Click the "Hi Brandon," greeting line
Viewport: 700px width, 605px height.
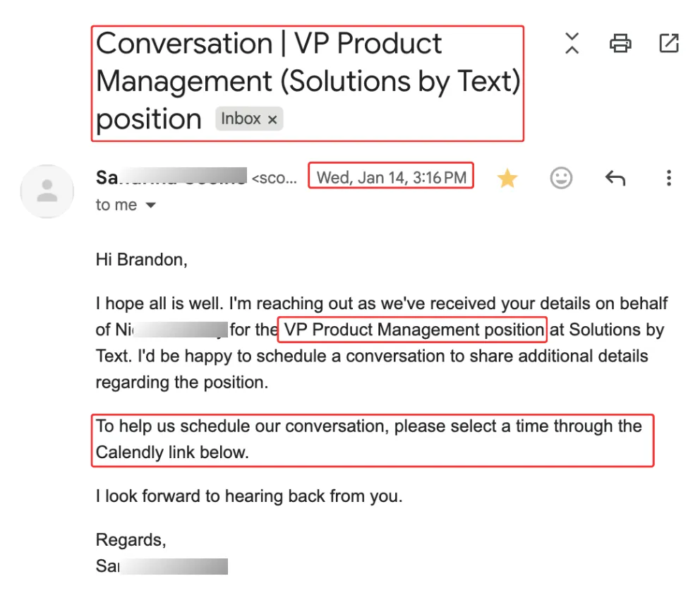tap(142, 260)
